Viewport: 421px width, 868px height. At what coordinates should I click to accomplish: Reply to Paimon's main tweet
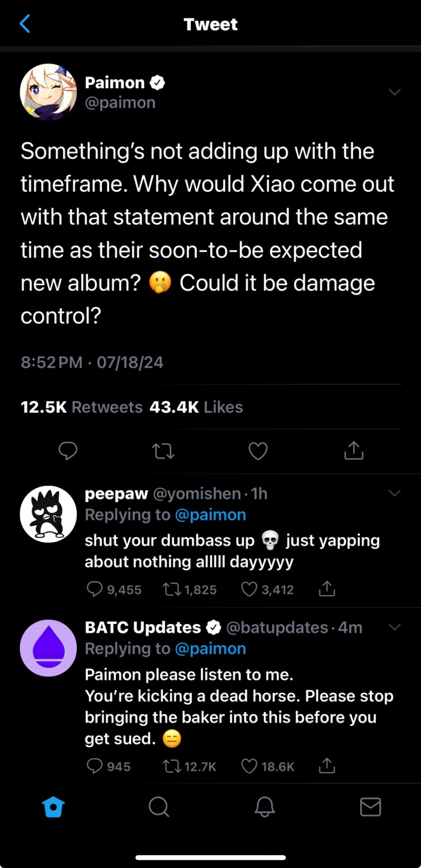point(68,451)
